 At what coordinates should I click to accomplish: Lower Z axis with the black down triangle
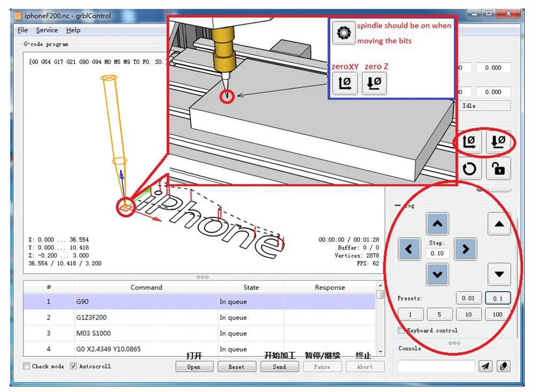tap(499, 274)
